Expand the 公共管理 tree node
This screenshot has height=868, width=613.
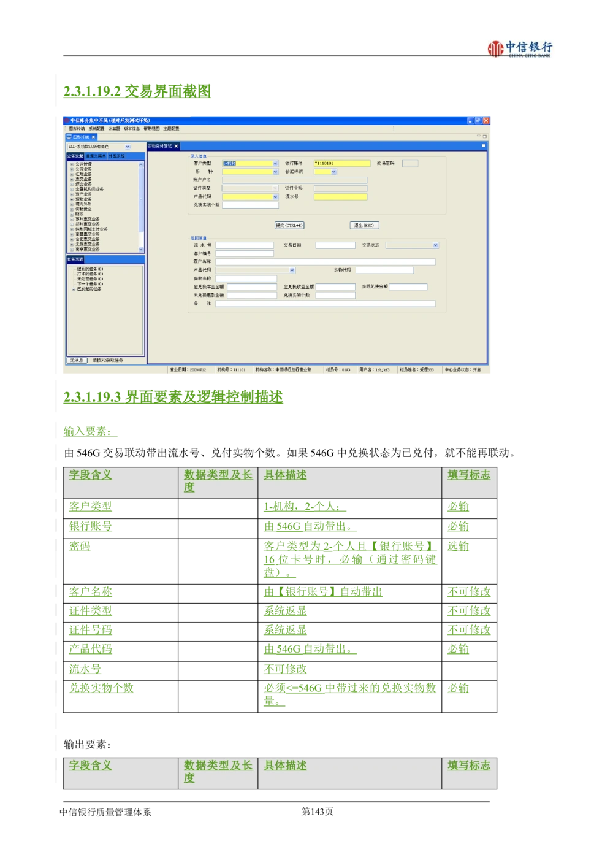[72, 164]
